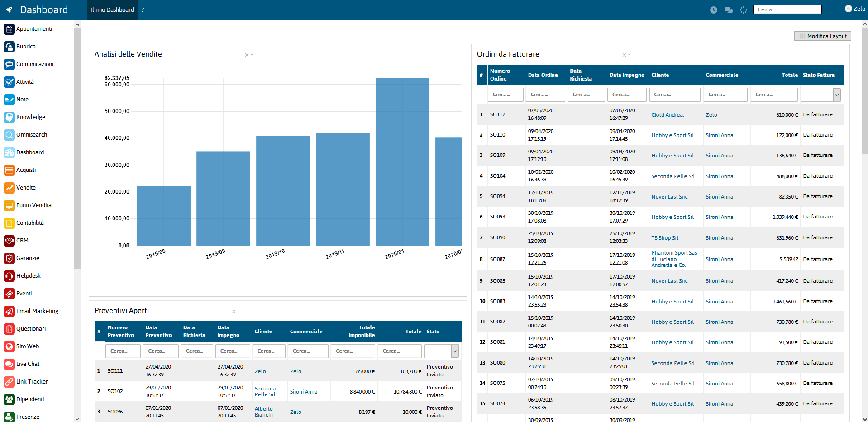Close the Preventivi Aperti widget
868x422 pixels.
pyautogui.click(x=234, y=311)
